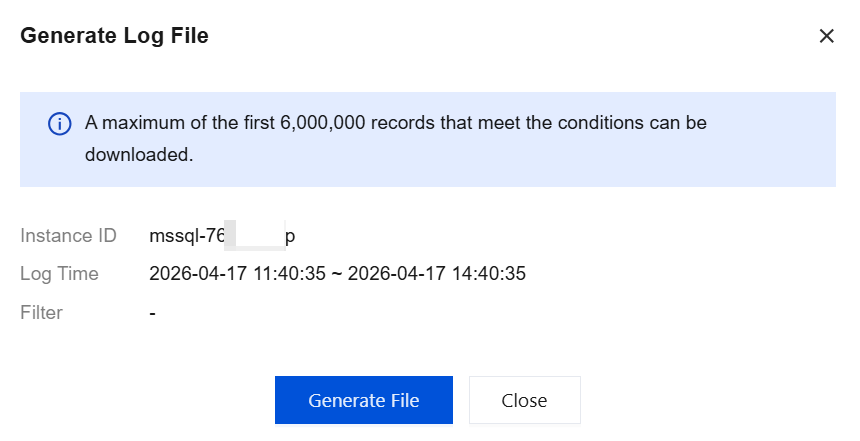Click the Filter label

[41, 312]
